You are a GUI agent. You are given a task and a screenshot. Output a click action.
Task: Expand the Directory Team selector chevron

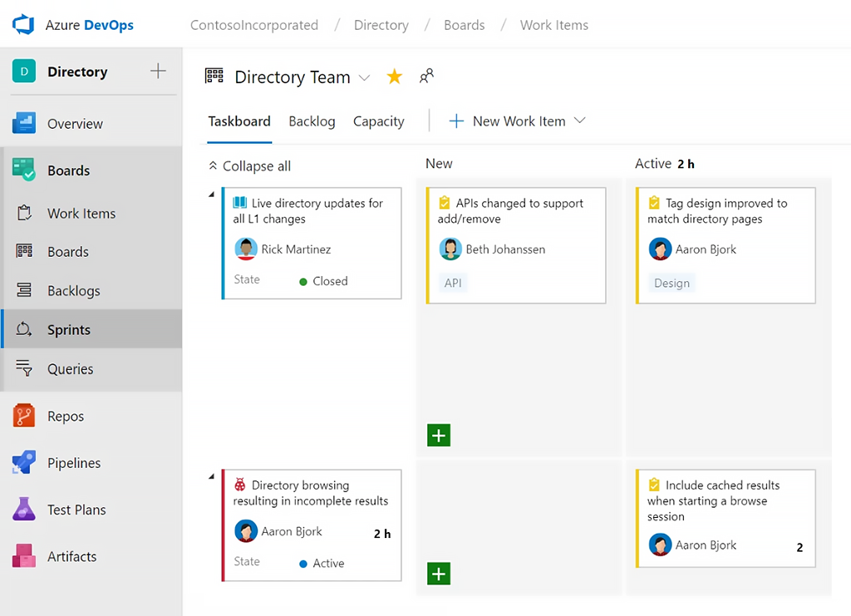365,78
